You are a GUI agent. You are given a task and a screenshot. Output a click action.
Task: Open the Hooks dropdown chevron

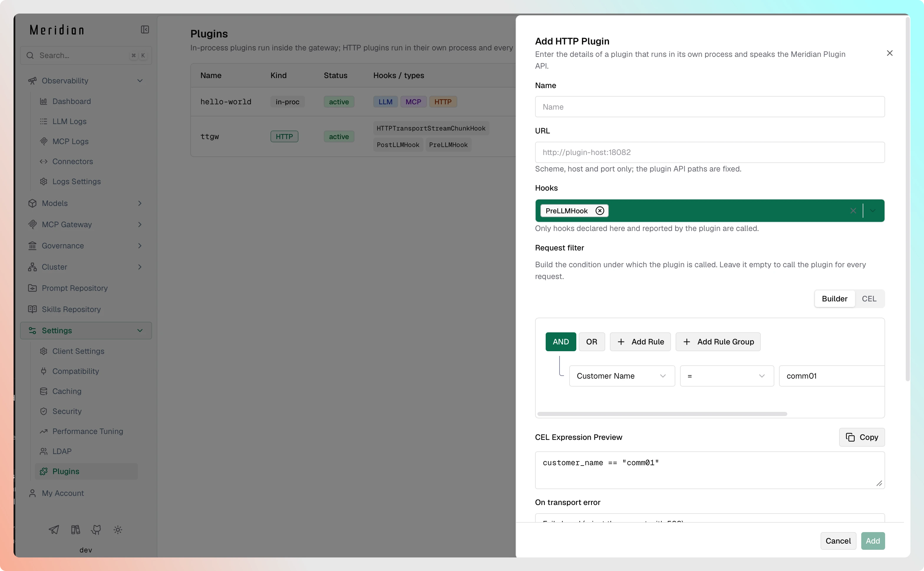pyautogui.click(x=873, y=211)
